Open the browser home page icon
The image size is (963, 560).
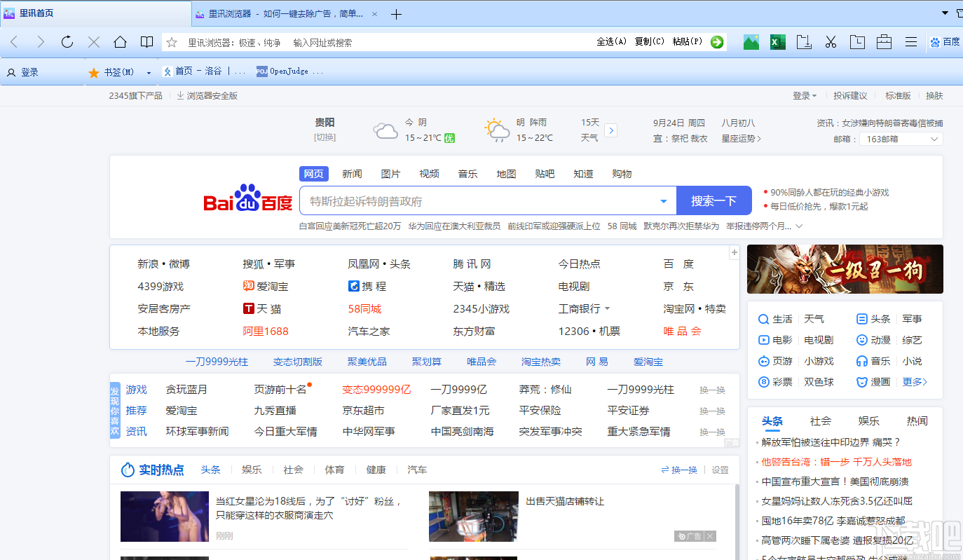point(120,42)
